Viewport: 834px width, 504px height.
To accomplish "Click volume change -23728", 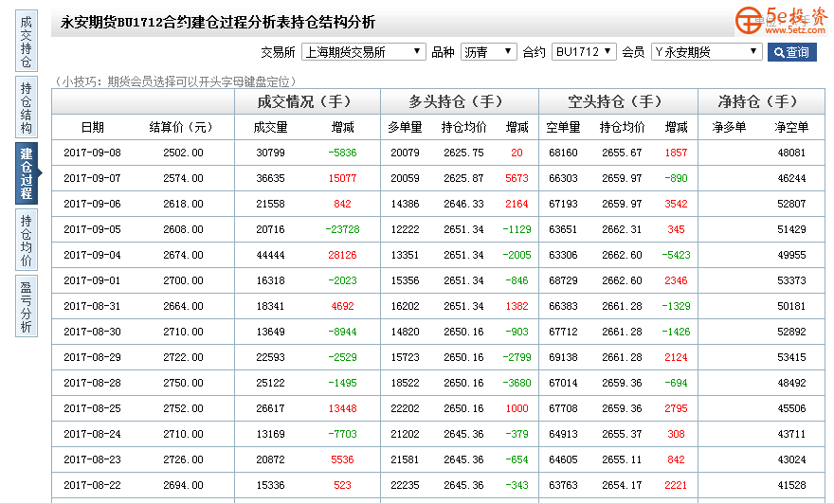I will pyautogui.click(x=342, y=229).
